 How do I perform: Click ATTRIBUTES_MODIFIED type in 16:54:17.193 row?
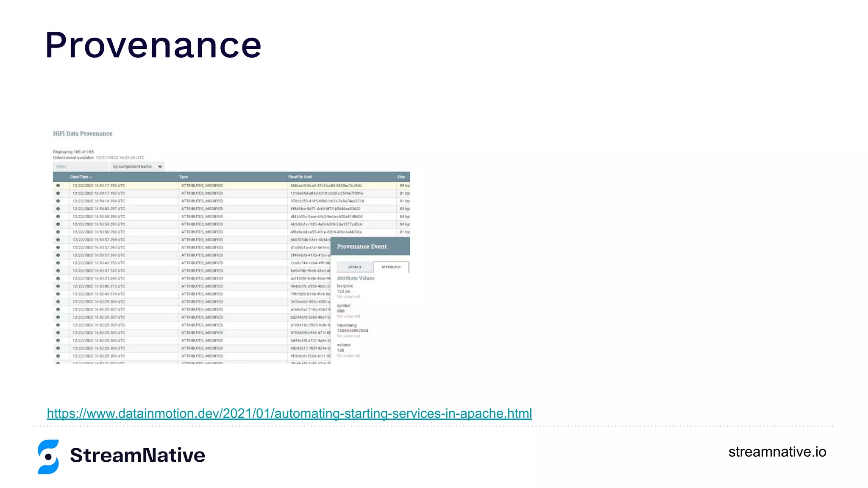point(202,186)
